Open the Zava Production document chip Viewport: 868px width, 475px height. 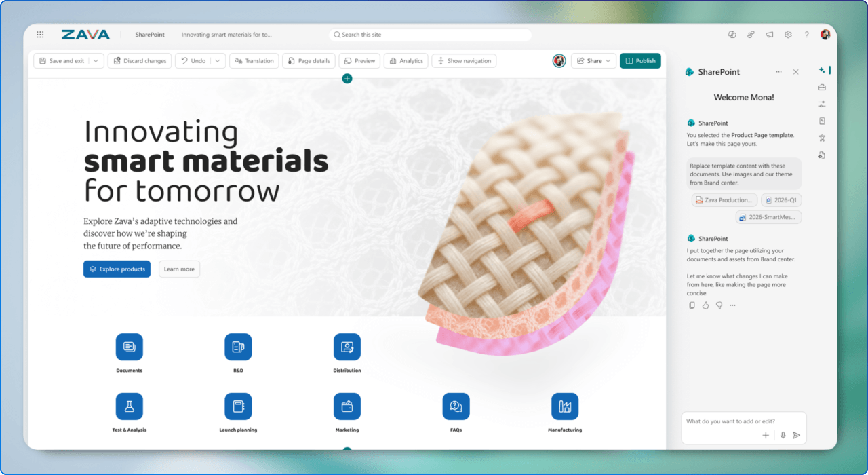724,200
